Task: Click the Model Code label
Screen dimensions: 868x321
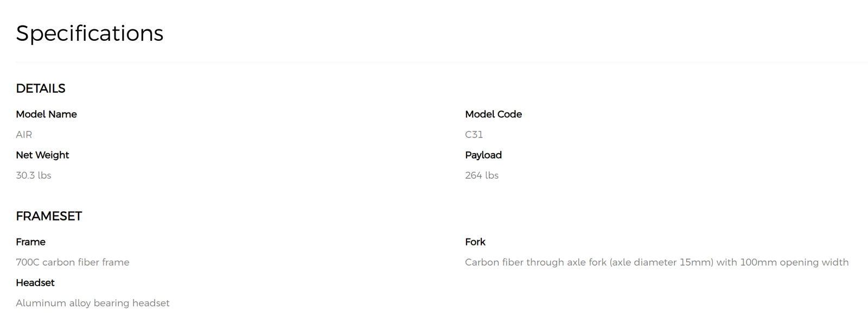Action: point(493,114)
